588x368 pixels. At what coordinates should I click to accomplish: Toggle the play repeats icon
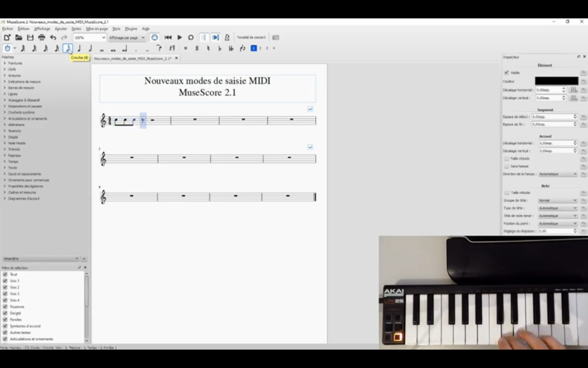(204, 37)
